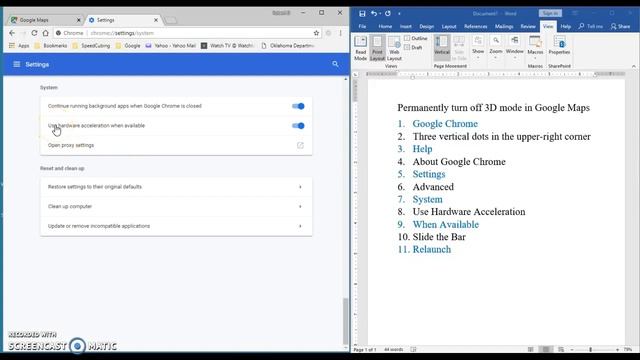This screenshot has width=640, height=360.
Task: Click the Word Redo button
Action: [387, 13]
